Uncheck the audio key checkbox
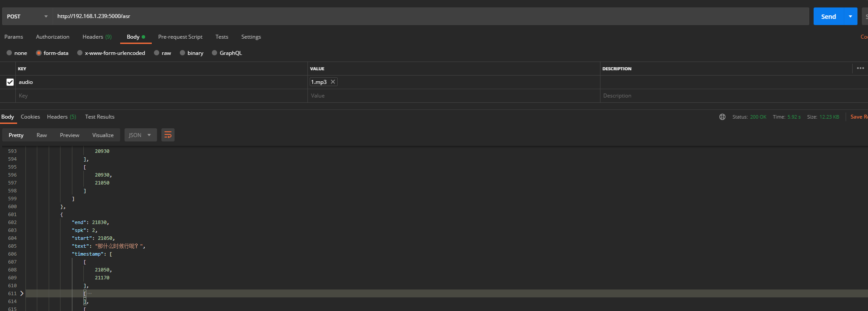 (10, 82)
